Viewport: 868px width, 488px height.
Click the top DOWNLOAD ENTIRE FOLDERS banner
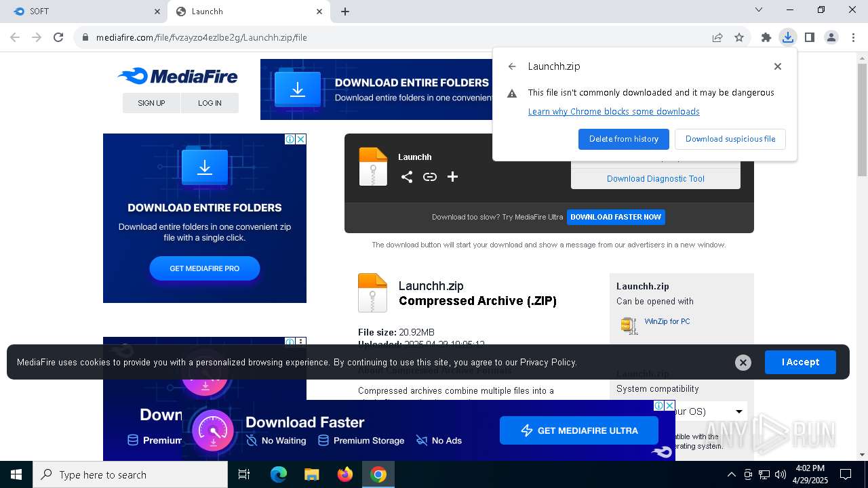pos(376,89)
